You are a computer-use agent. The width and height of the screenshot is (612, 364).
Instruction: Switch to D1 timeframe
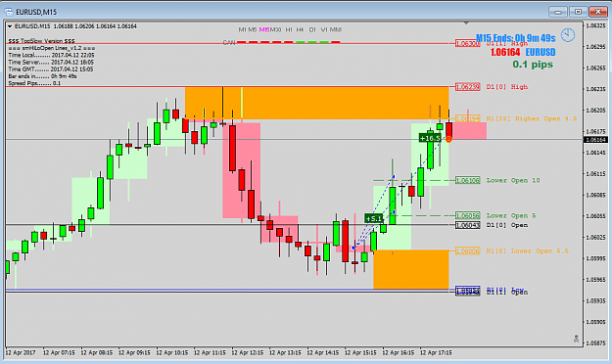click(312, 29)
